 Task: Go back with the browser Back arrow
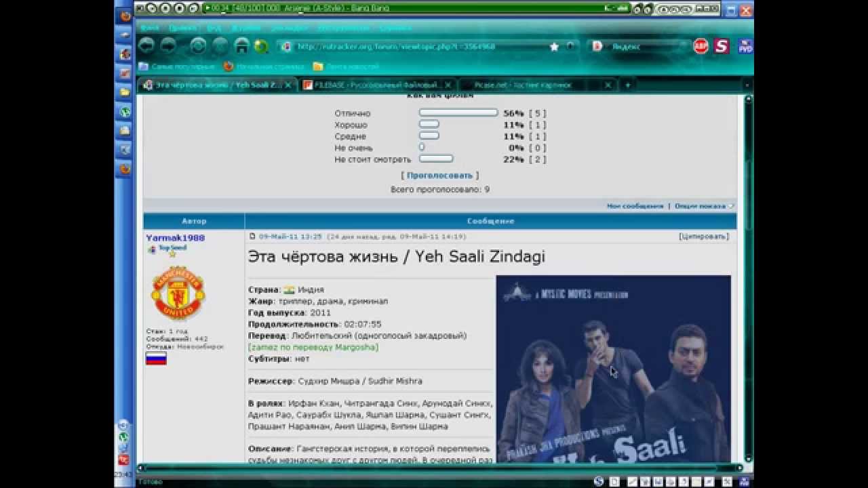click(x=146, y=46)
